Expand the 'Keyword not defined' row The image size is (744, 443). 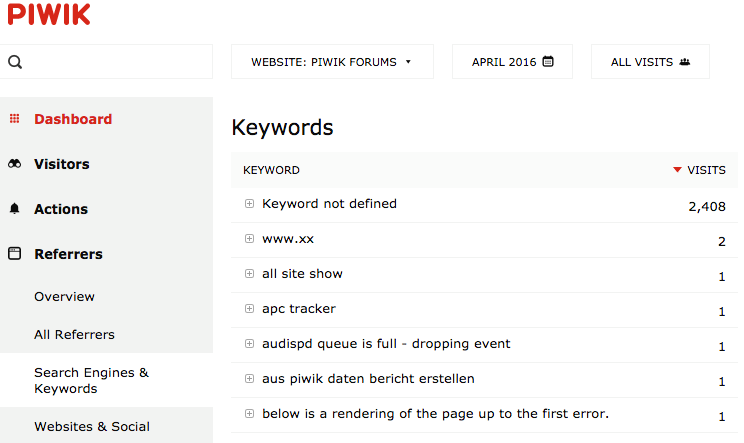pos(249,203)
